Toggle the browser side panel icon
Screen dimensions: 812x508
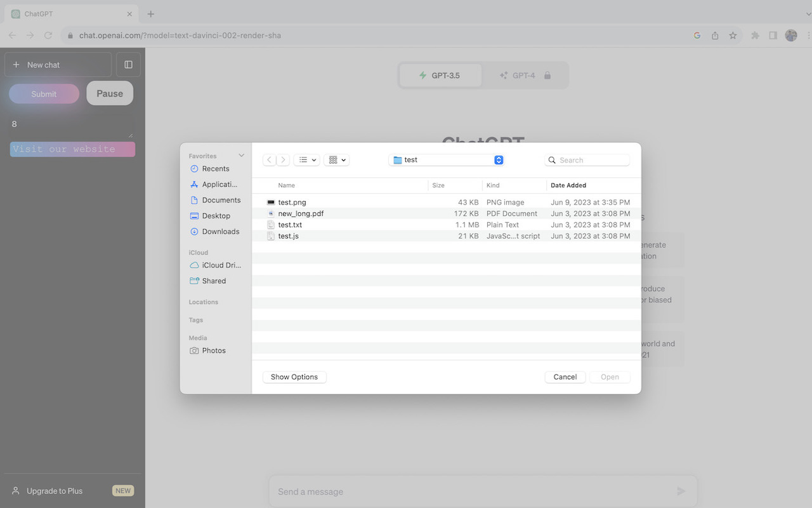(773, 36)
